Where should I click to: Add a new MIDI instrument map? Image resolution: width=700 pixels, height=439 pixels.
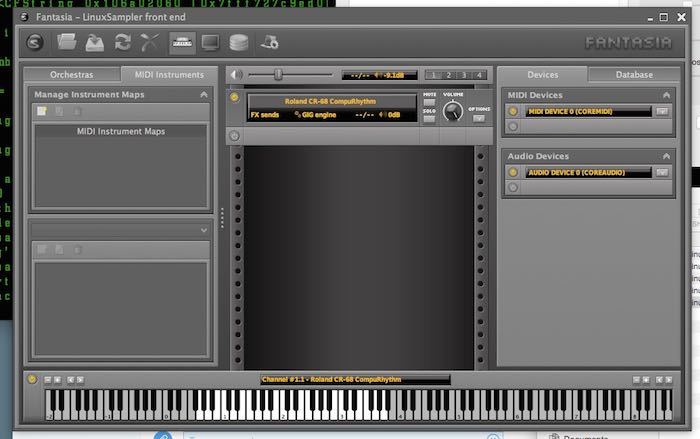coord(42,110)
